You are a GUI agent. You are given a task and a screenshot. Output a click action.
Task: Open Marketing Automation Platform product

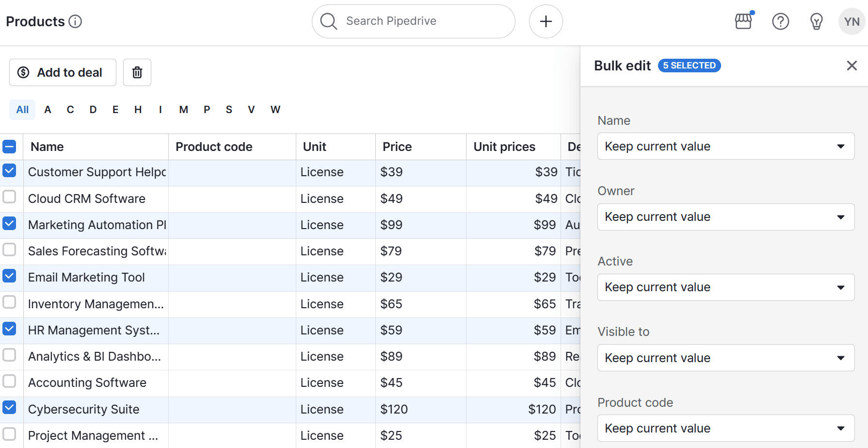(x=97, y=225)
